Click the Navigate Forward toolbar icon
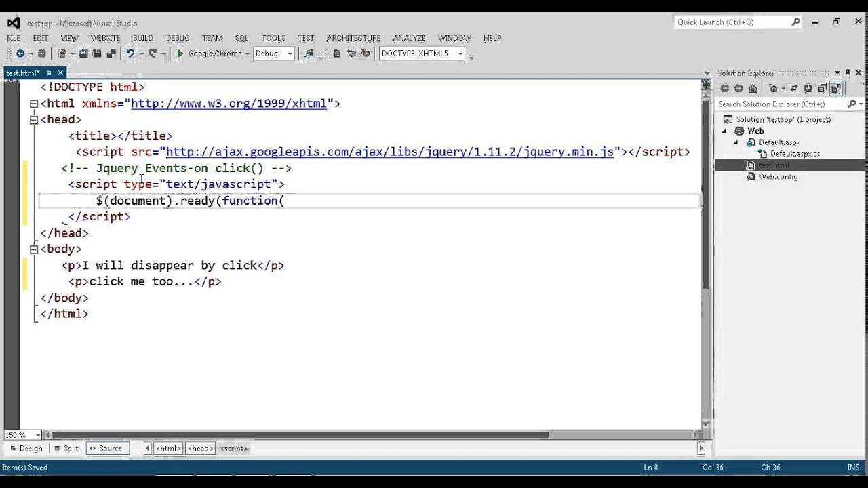Viewport: 868px width, 488px height. tap(42, 54)
